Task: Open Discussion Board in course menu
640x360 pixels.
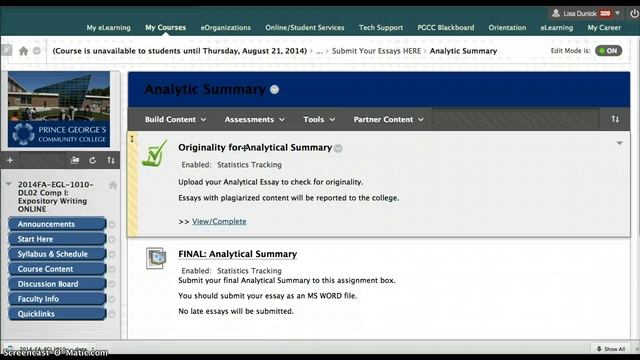Action: point(57,284)
